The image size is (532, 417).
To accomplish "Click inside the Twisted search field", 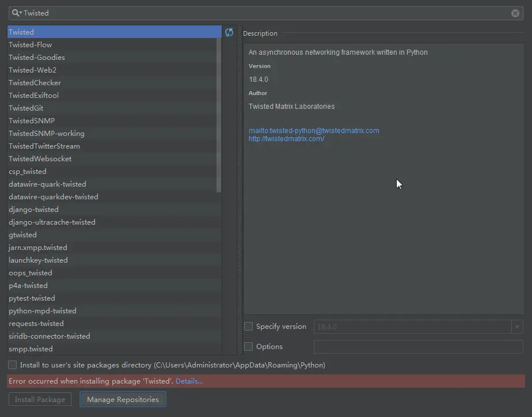I will point(267,13).
